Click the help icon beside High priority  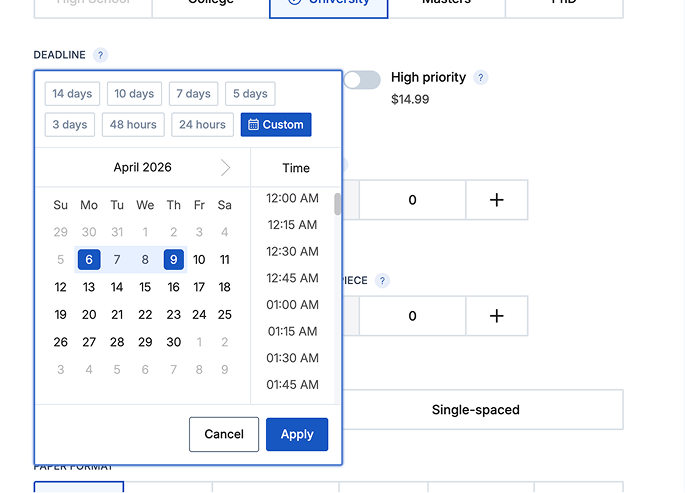[481, 78]
